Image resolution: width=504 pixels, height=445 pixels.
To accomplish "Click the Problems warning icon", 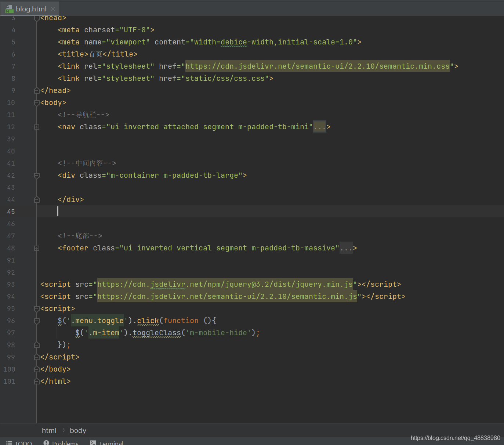I will 46,442.
